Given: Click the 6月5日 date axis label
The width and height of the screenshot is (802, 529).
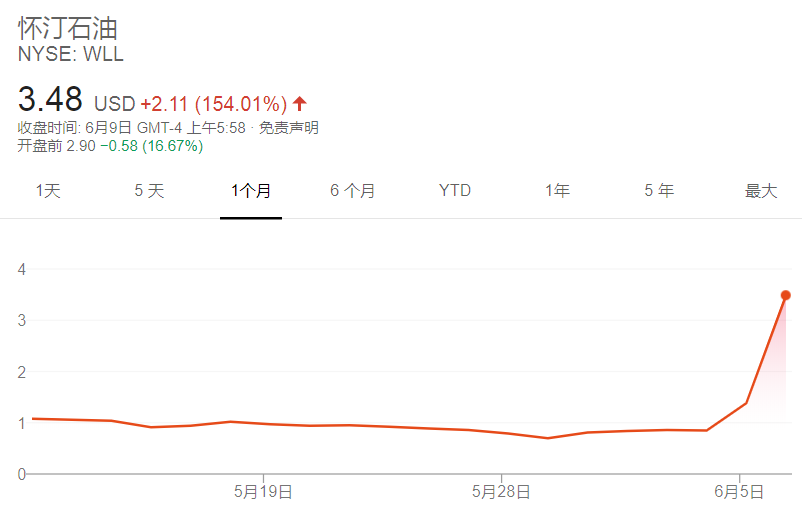Looking at the screenshot, I should pyautogui.click(x=739, y=492).
